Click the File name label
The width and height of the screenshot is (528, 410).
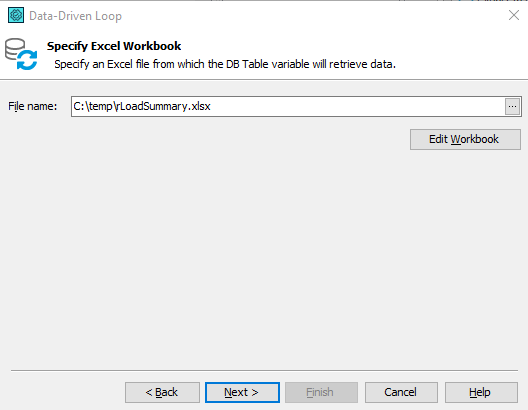[33, 106]
